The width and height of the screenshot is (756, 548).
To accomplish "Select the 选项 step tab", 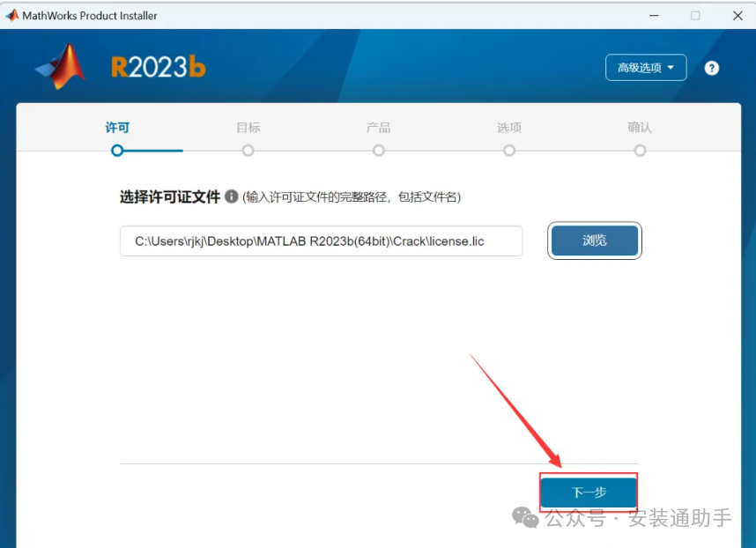I will coord(509,127).
